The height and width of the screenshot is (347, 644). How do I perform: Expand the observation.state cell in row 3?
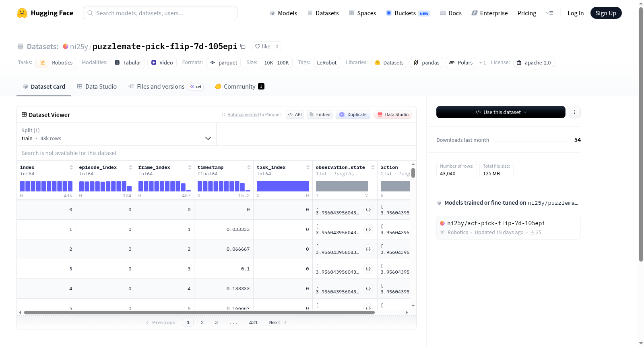[x=368, y=269]
